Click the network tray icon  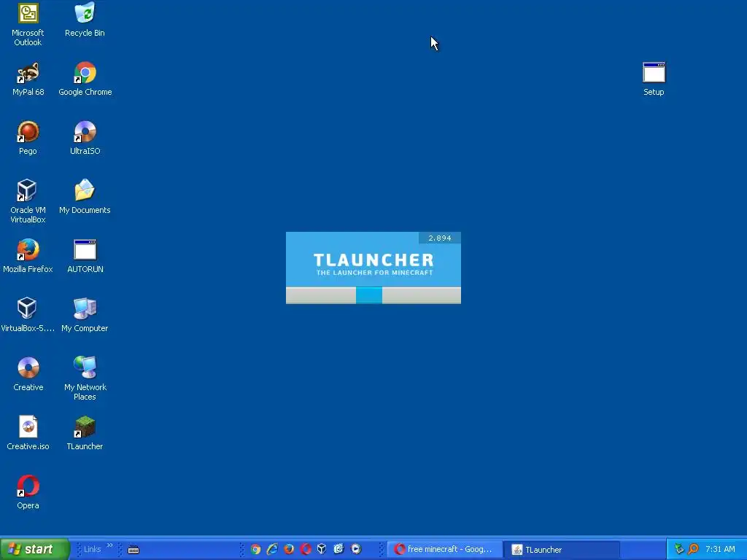(x=679, y=550)
